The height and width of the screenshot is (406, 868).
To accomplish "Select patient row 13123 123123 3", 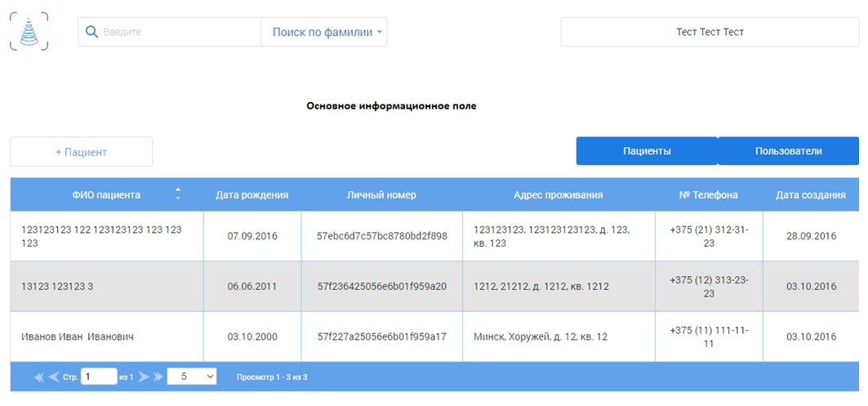I will [x=434, y=287].
